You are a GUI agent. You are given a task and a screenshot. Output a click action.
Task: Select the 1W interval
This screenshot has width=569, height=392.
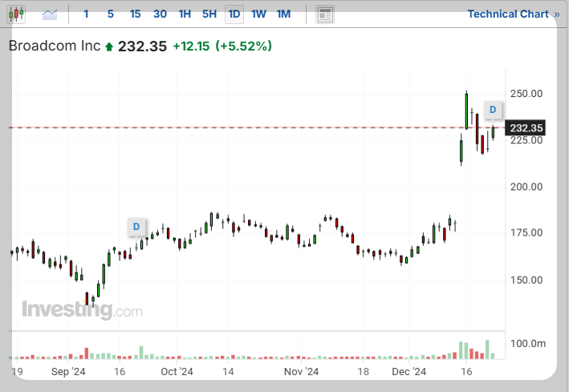tap(258, 14)
